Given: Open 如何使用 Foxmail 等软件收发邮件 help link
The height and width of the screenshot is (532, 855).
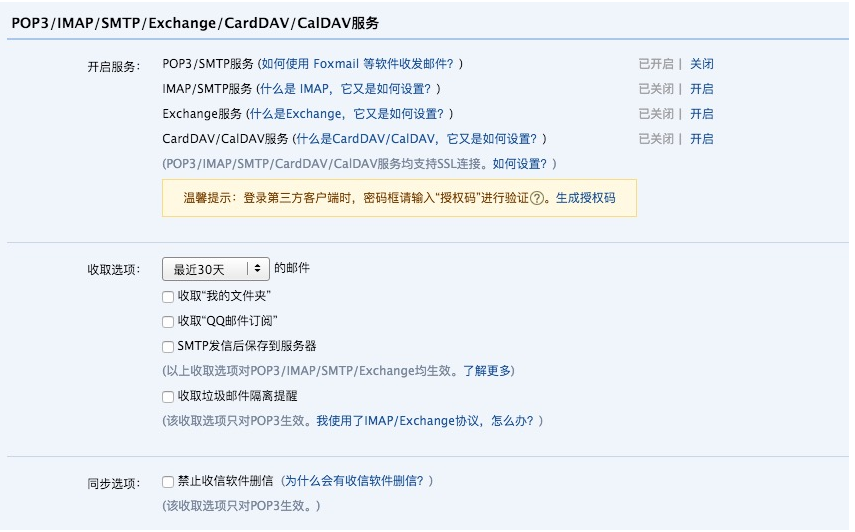Looking at the screenshot, I should coord(358,64).
